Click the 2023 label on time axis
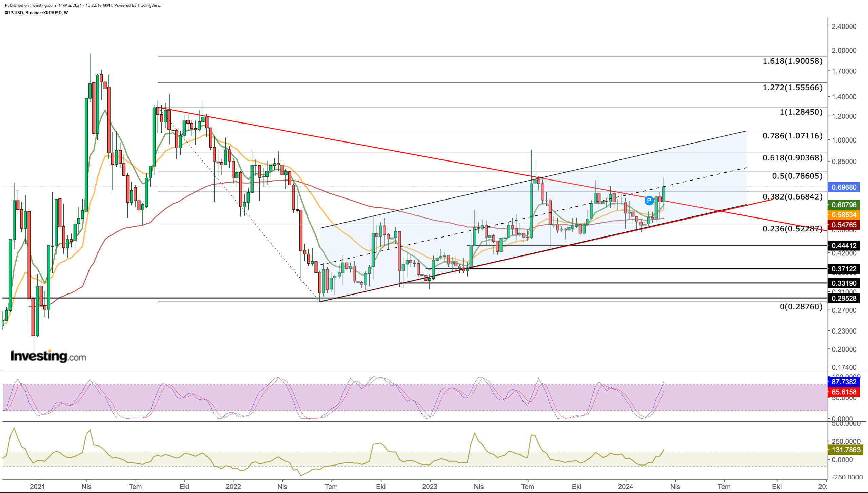 (x=430, y=486)
